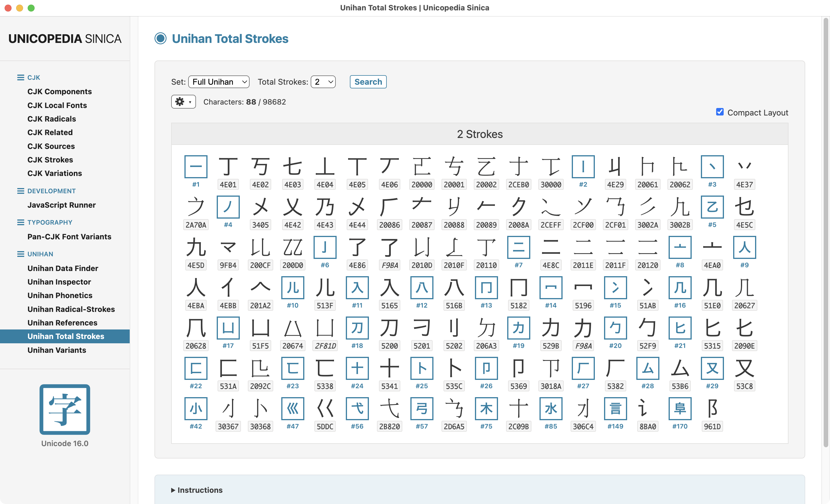830x504 pixels.
Task: Click the radio circle beside page title
Action: coord(161,38)
